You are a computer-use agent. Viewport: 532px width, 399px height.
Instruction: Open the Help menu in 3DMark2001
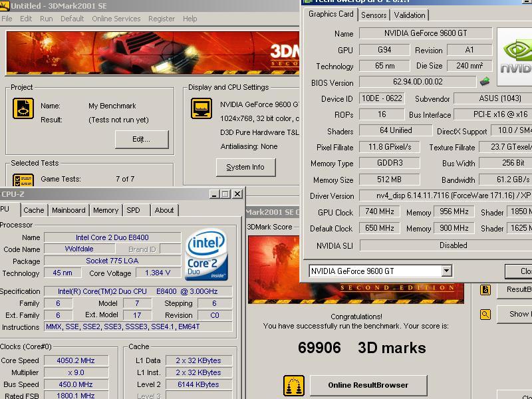tap(190, 19)
